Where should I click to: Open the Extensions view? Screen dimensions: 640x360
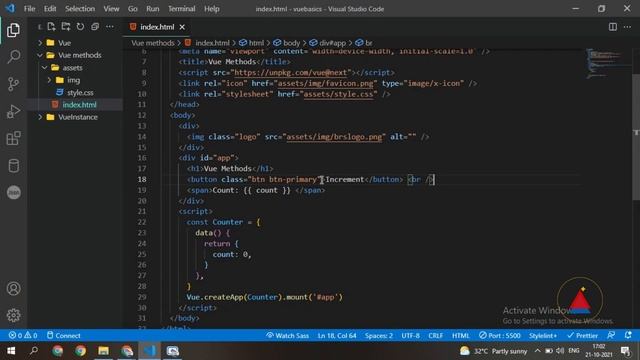pos(13,138)
